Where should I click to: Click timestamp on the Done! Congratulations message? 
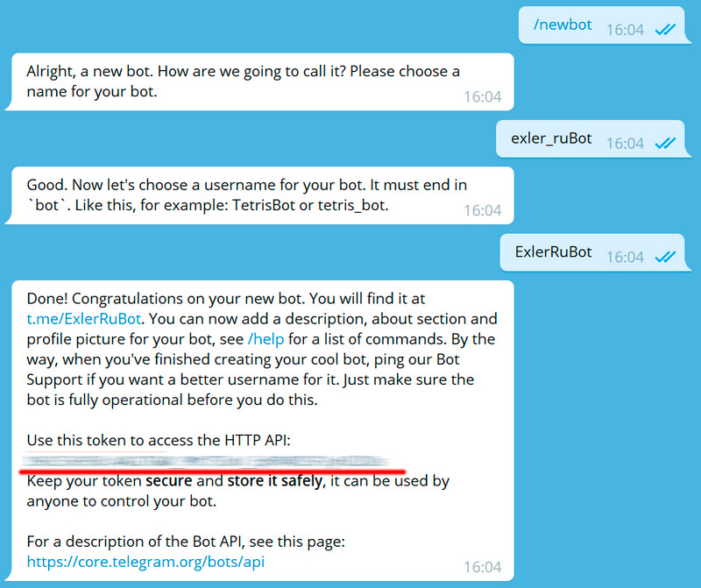pos(483,567)
